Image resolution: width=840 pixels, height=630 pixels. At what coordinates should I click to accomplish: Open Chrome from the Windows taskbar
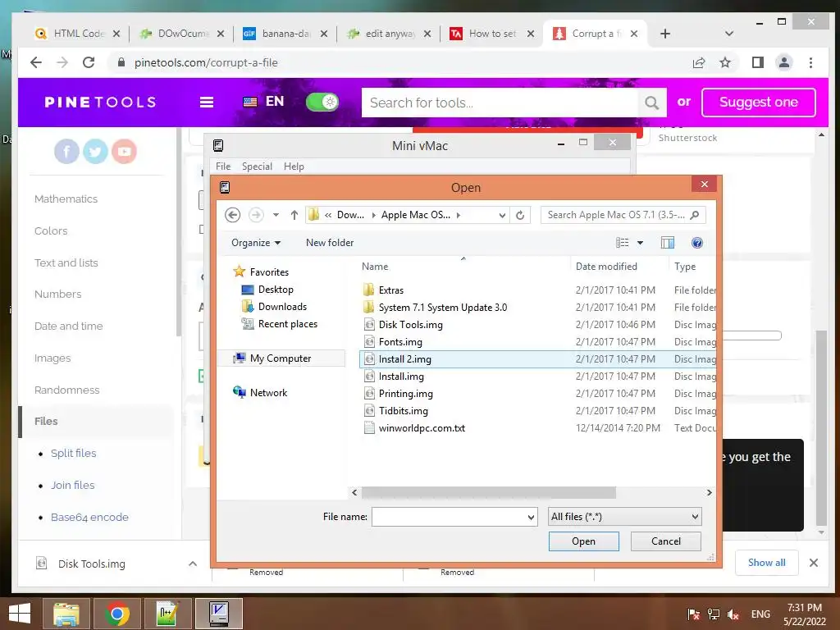pos(117,614)
